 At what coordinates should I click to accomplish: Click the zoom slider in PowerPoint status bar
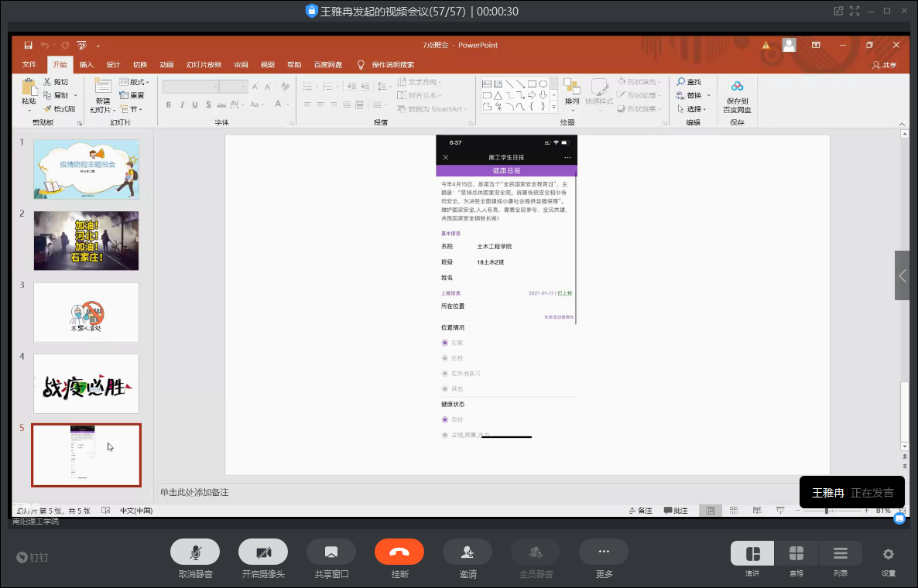point(827,511)
